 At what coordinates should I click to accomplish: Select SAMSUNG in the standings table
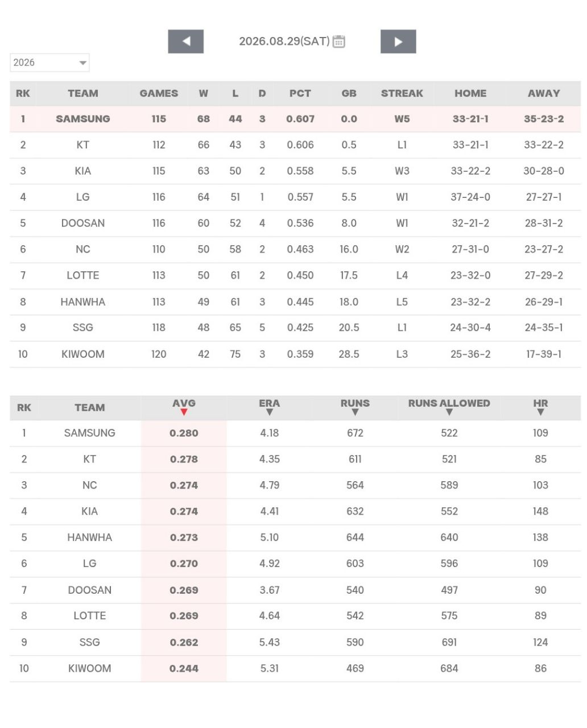83,119
